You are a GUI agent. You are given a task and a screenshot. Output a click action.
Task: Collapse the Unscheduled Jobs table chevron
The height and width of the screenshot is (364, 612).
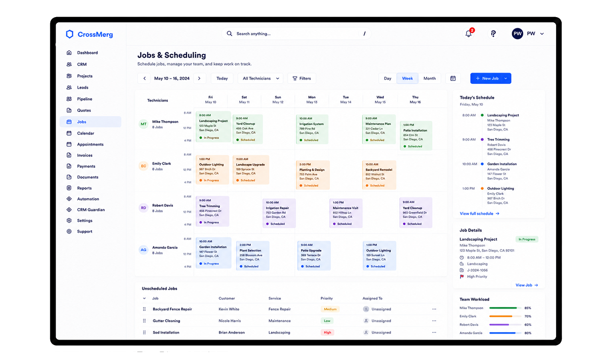(x=144, y=298)
